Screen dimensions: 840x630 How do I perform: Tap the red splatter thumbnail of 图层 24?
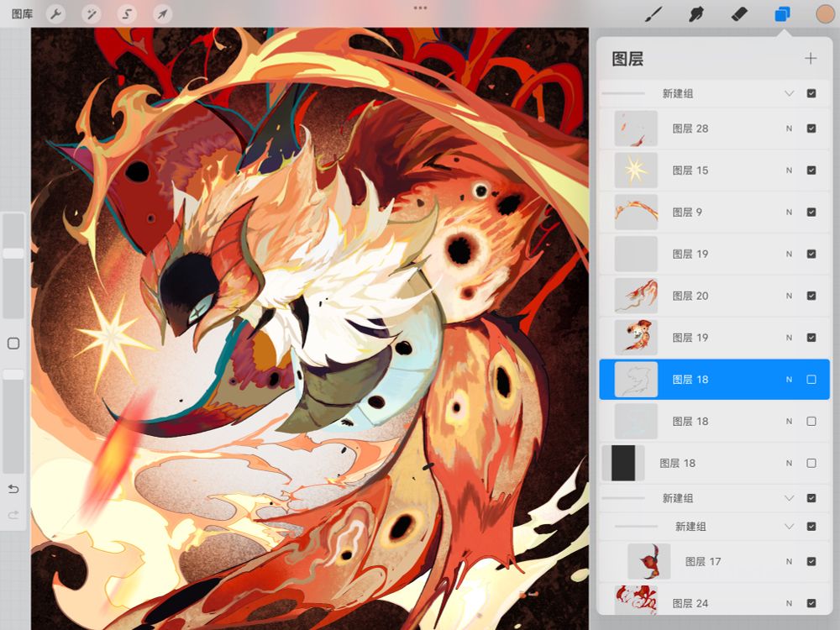[x=636, y=600]
